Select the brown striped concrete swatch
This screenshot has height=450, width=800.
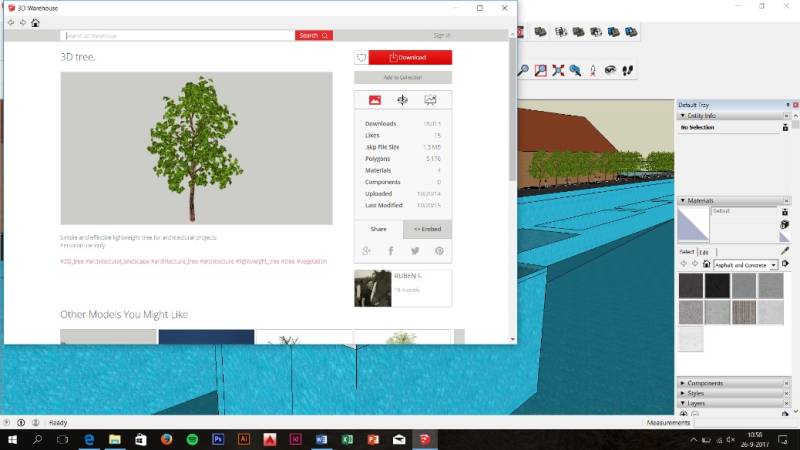click(x=744, y=312)
